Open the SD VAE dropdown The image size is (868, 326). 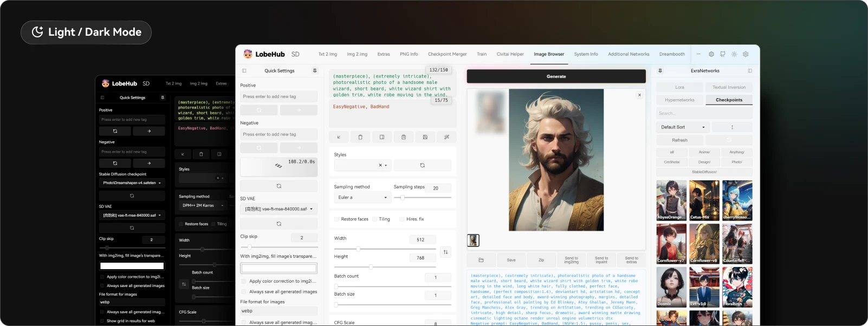[278, 209]
